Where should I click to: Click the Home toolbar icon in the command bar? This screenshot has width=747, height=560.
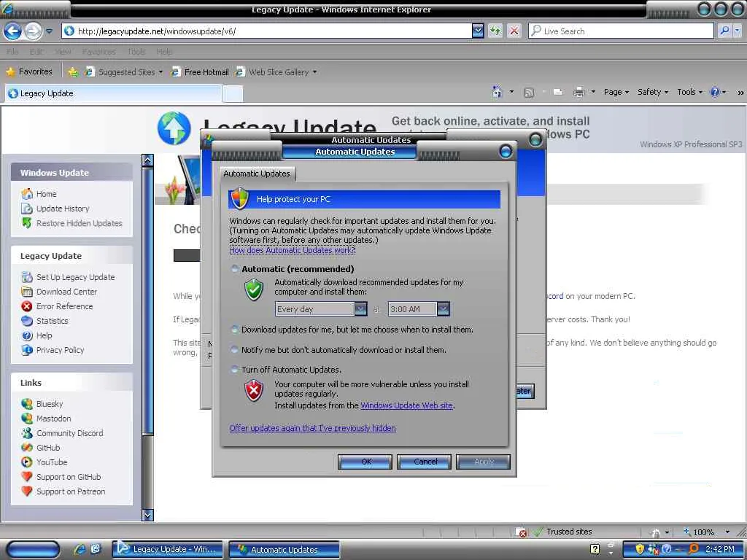497,91
